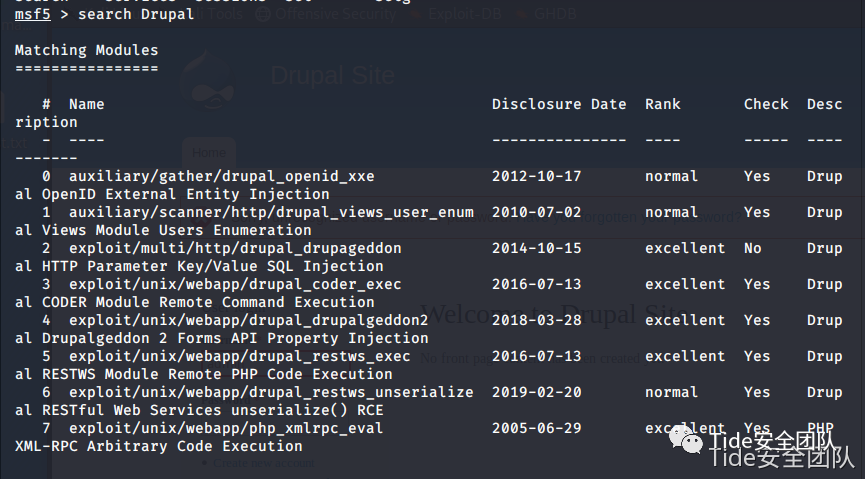Viewport: 865px width, 479px height.
Task: Click the date 2019-02-20
Action: pos(536,392)
